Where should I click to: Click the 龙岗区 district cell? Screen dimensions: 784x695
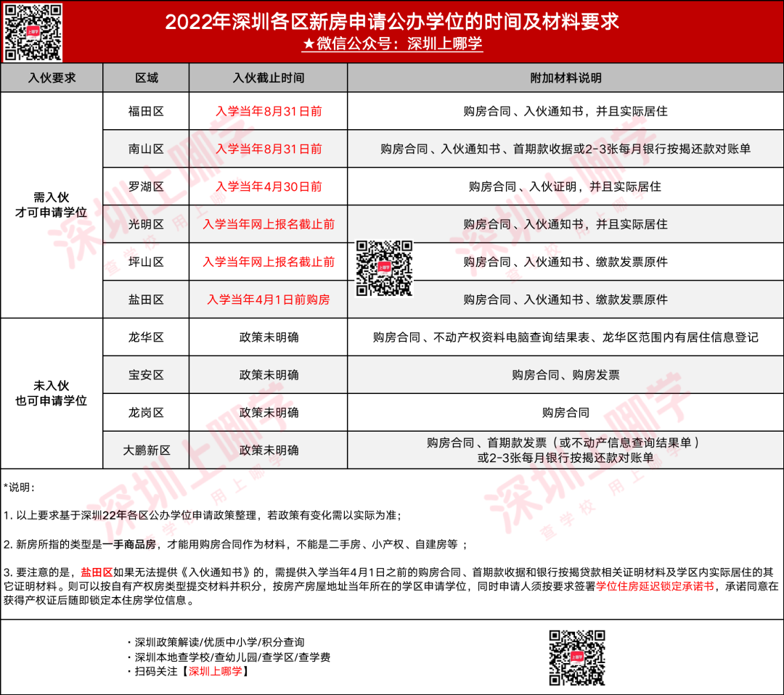pos(146,413)
